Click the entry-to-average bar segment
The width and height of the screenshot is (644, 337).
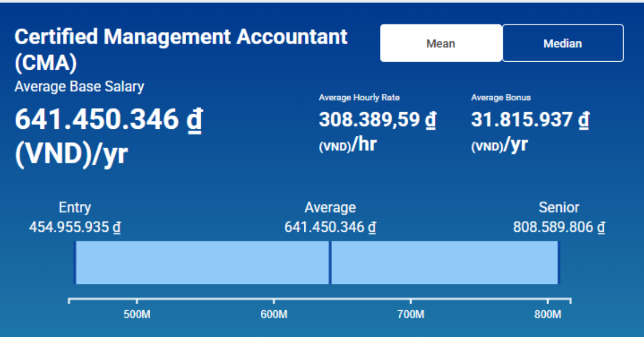[202, 262]
